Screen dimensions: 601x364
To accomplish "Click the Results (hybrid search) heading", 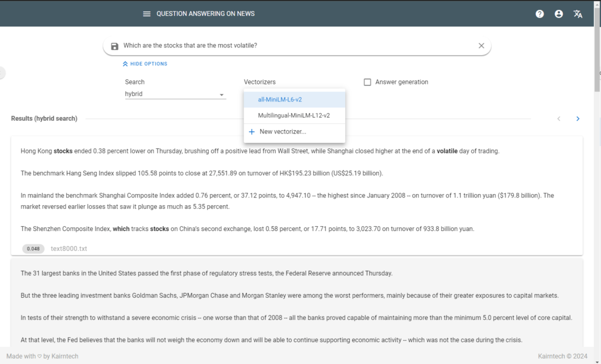I will (x=44, y=118).
